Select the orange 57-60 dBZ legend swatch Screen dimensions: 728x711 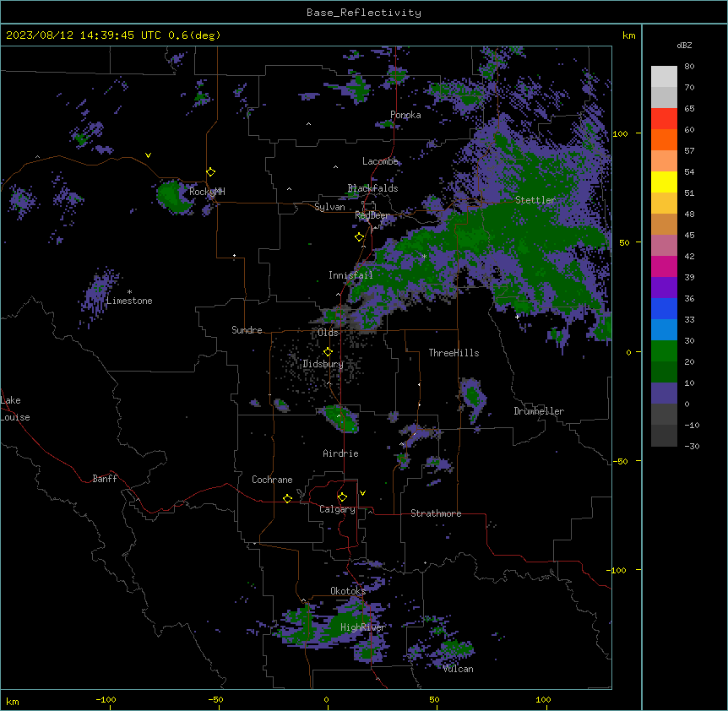tap(664, 139)
